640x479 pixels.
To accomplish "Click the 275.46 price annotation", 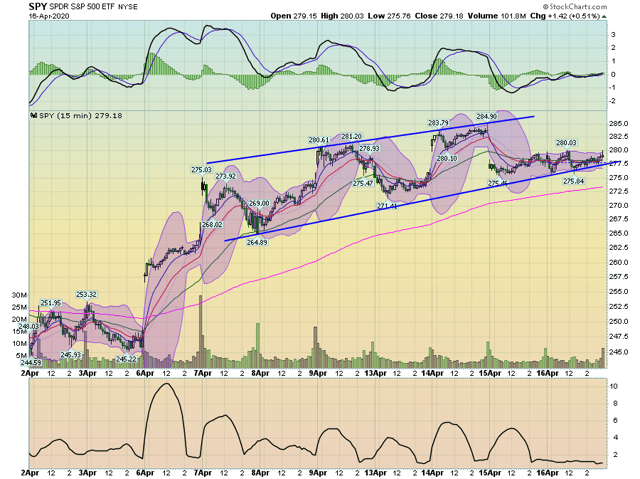I will tap(498, 184).
